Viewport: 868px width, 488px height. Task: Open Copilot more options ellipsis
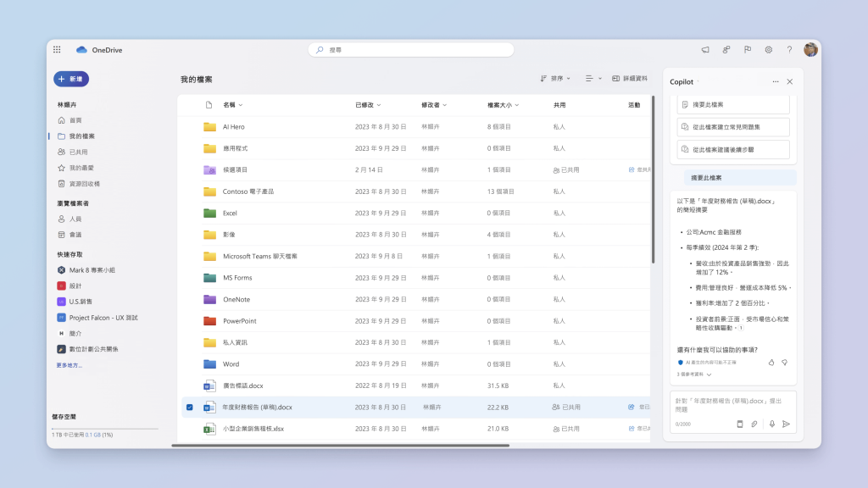[776, 82]
